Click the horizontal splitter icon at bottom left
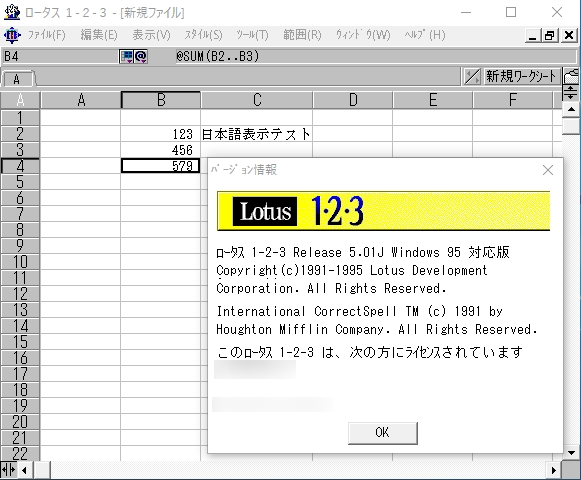The height and width of the screenshot is (480, 581). point(9,470)
